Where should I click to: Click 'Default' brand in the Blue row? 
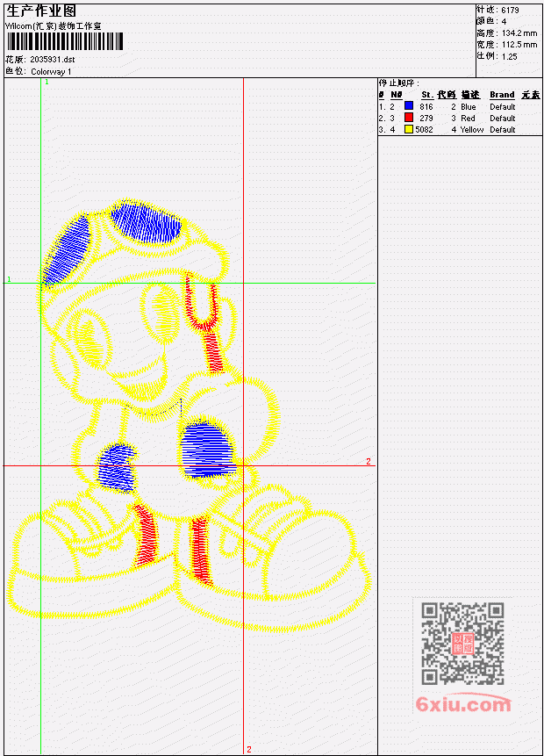tap(503, 106)
